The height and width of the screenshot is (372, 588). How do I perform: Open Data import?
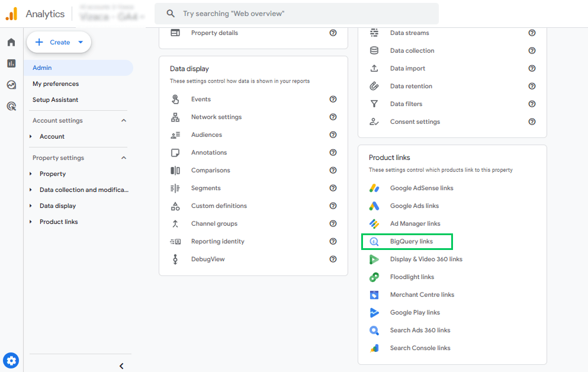pyautogui.click(x=407, y=68)
